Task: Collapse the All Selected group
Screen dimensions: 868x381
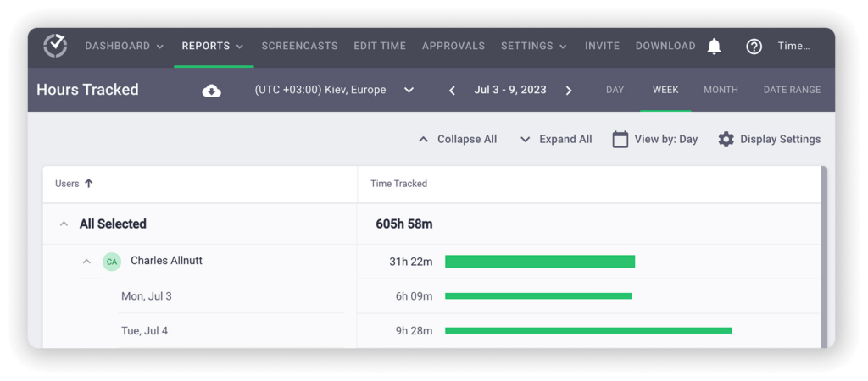Action: (x=64, y=224)
